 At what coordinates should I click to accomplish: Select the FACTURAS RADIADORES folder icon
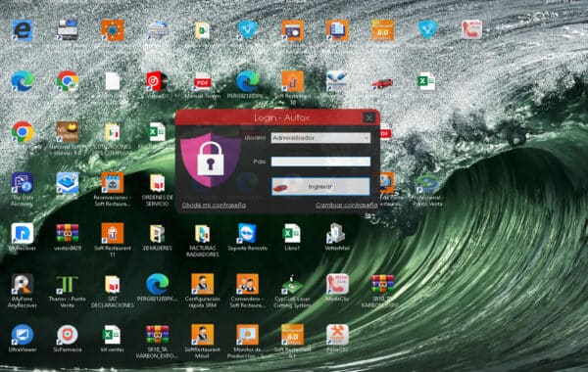pos(203,240)
